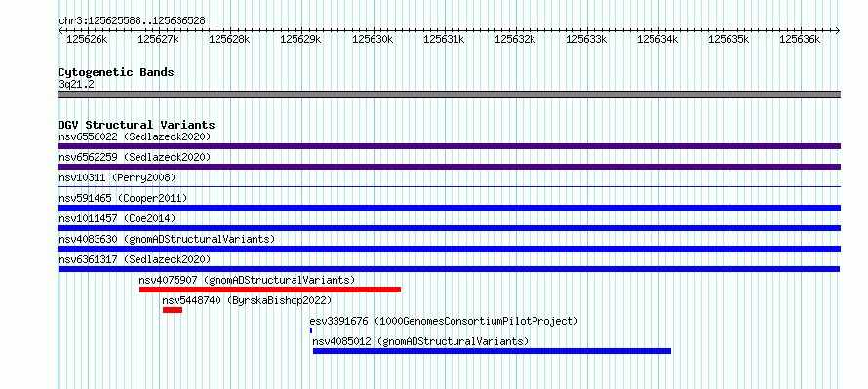Image resolution: width=868 pixels, height=389 pixels.
Task: Click the chr3:125625588..125636528 coordinates label
Action: pyautogui.click(x=132, y=21)
